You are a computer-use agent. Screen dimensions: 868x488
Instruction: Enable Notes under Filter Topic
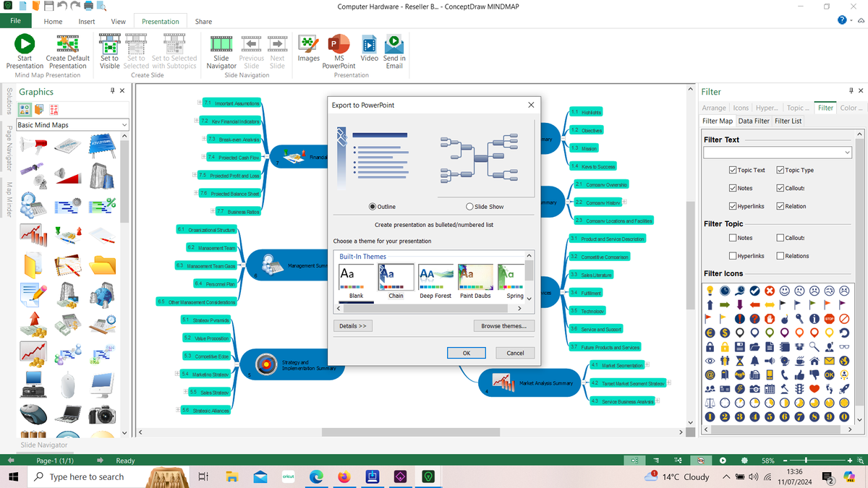(733, 237)
